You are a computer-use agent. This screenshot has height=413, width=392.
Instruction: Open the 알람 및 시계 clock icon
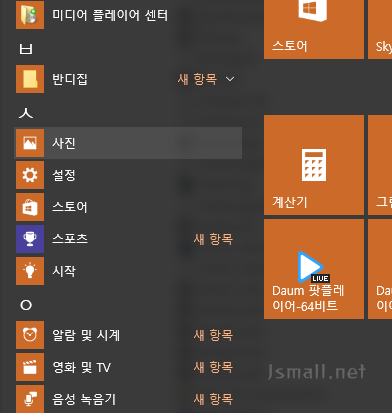[30, 335]
